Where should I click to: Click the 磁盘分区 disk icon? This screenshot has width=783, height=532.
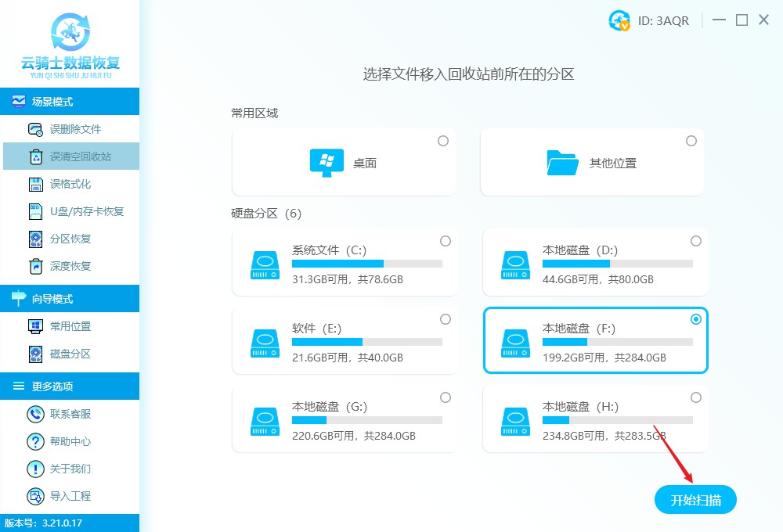click(35, 354)
